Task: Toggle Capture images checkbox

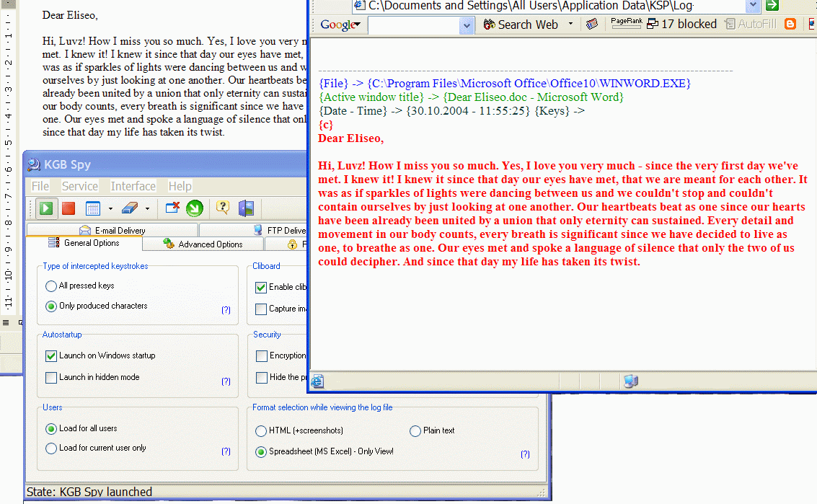Action: click(261, 309)
